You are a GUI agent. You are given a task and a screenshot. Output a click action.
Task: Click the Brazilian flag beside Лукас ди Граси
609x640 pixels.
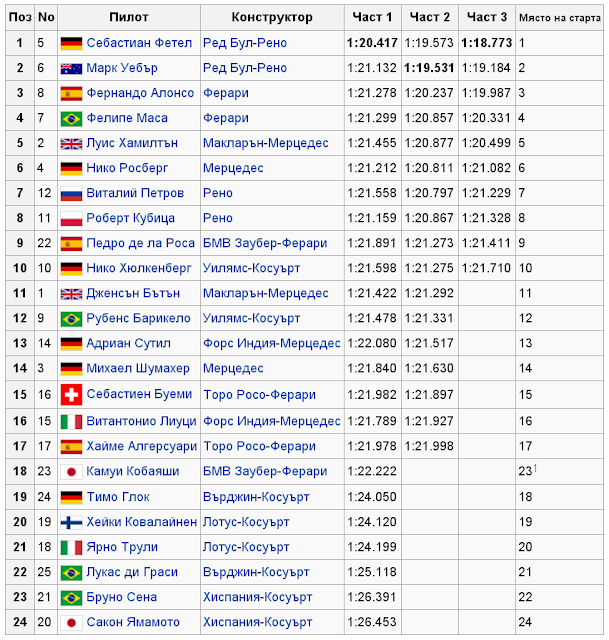71,573
